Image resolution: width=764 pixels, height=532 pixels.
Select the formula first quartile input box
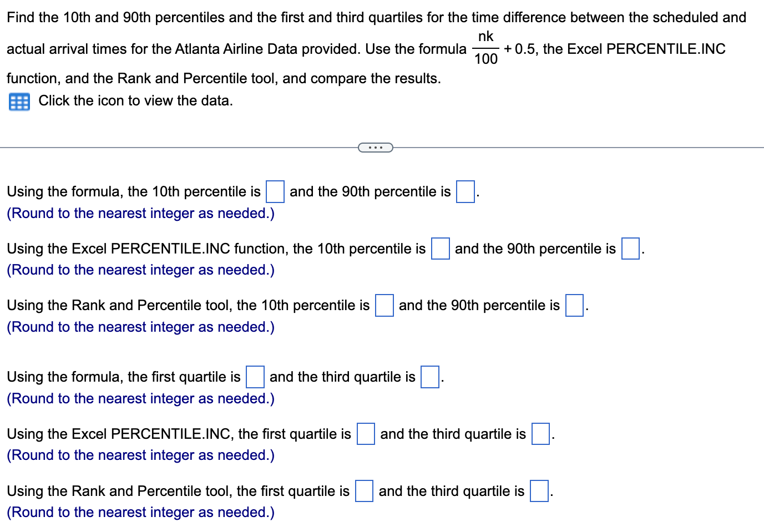[254, 377]
